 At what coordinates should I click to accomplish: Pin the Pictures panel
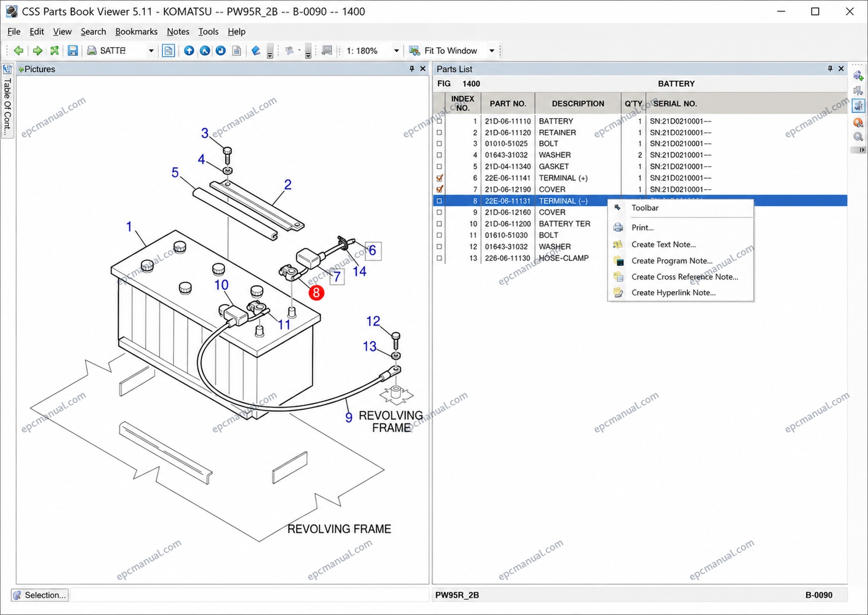pyautogui.click(x=412, y=69)
